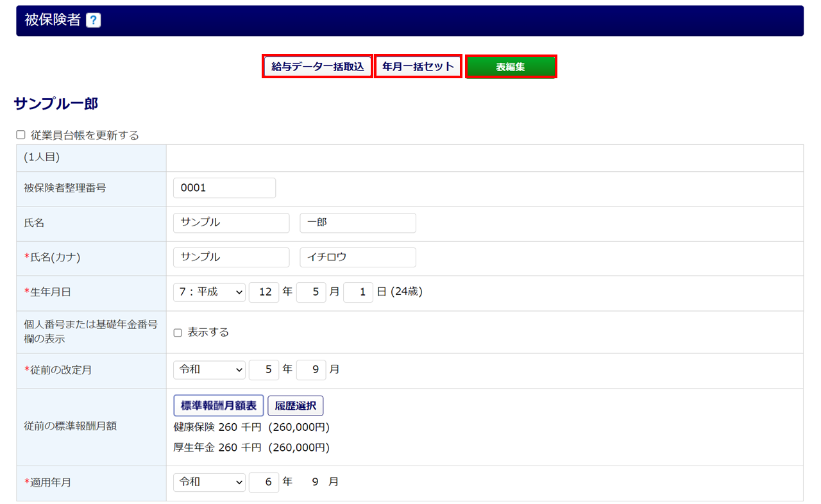Click the 給与データ一括取込 button
This screenshot has width=821, height=504.
[317, 66]
